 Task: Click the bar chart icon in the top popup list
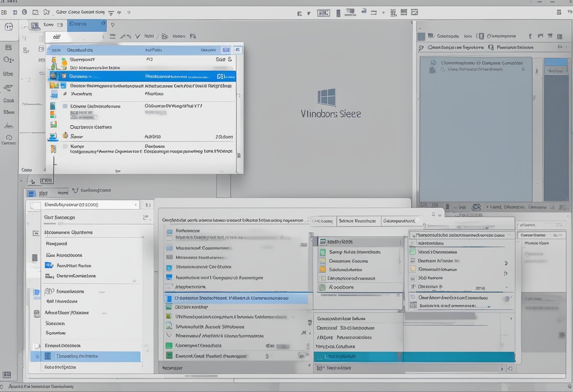(53, 124)
